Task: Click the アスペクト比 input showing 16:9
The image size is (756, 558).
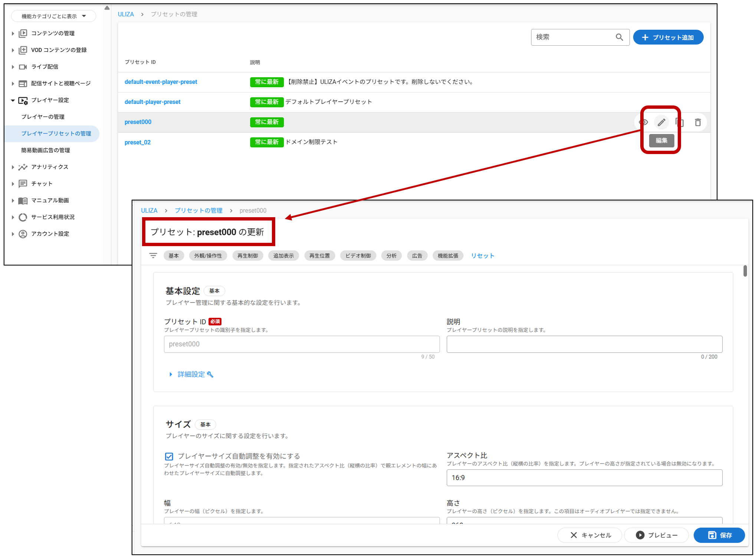Action: pos(584,477)
